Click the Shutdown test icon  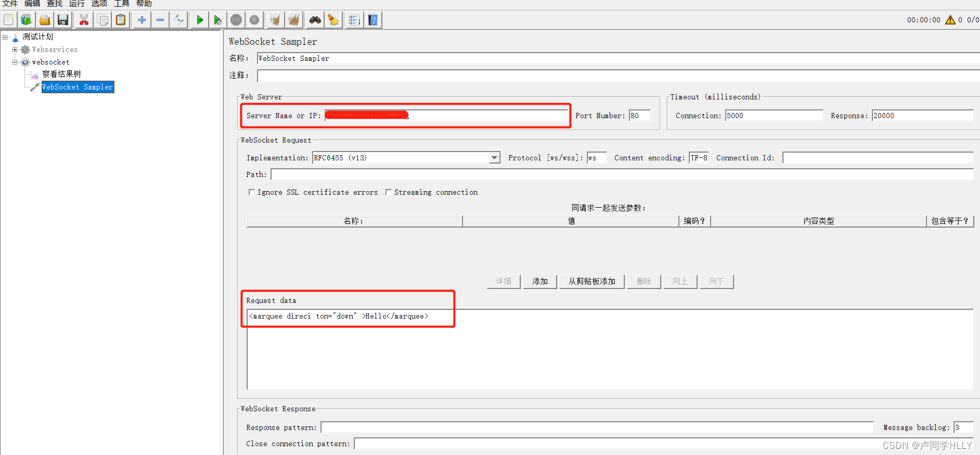(x=254, y=20)
